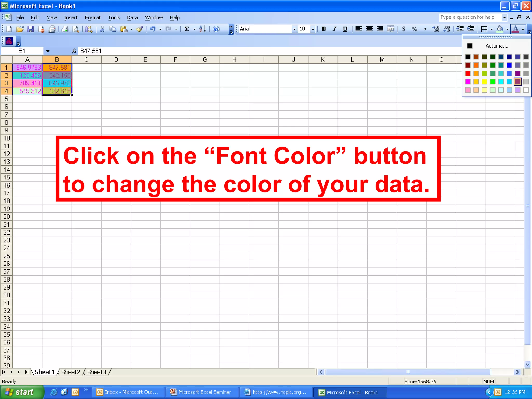Expand the AutoSum functions arrow
The height and width of the screenshot is (399, 532).
[194, 29]
